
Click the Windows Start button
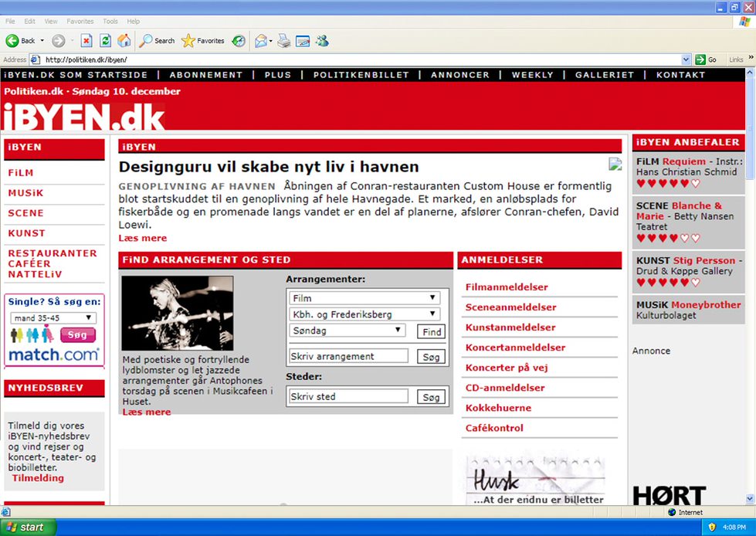click(x=28, y=528)
